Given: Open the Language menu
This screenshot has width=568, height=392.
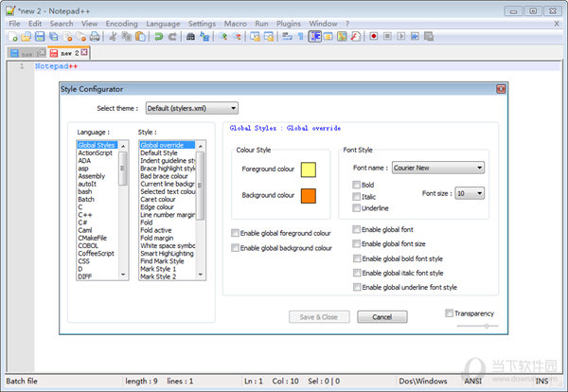Looking at the screenshot, I should click(x=163, y=24).
